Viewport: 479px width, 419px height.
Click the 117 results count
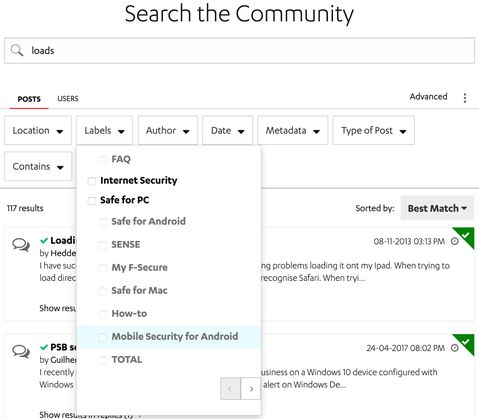(x=25, y=208)
